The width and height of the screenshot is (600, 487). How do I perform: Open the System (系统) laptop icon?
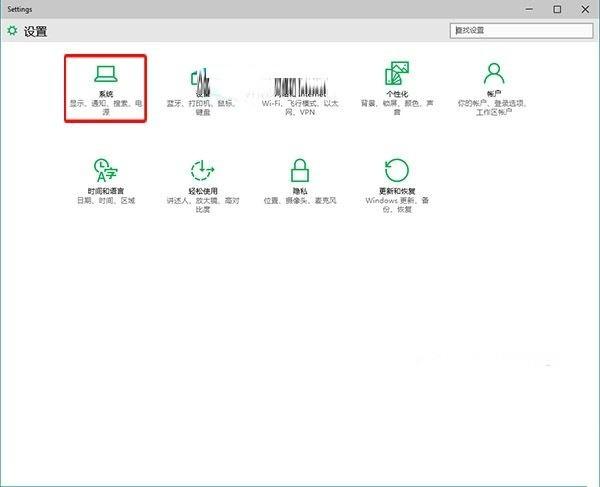(106, 74)
